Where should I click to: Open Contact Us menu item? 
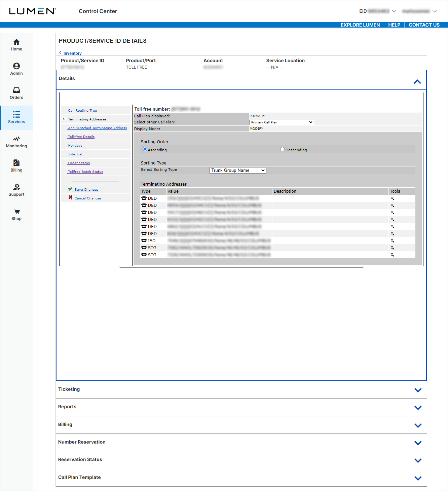[x=424, y=25]
